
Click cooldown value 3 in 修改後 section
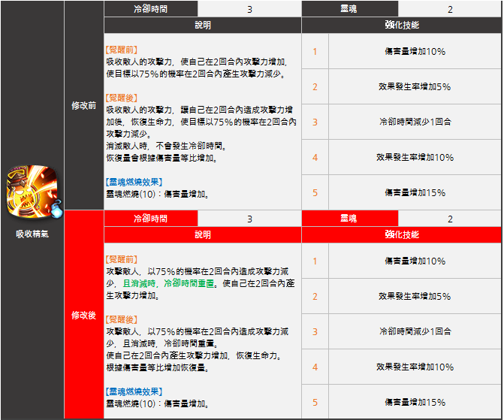[249, 219]
